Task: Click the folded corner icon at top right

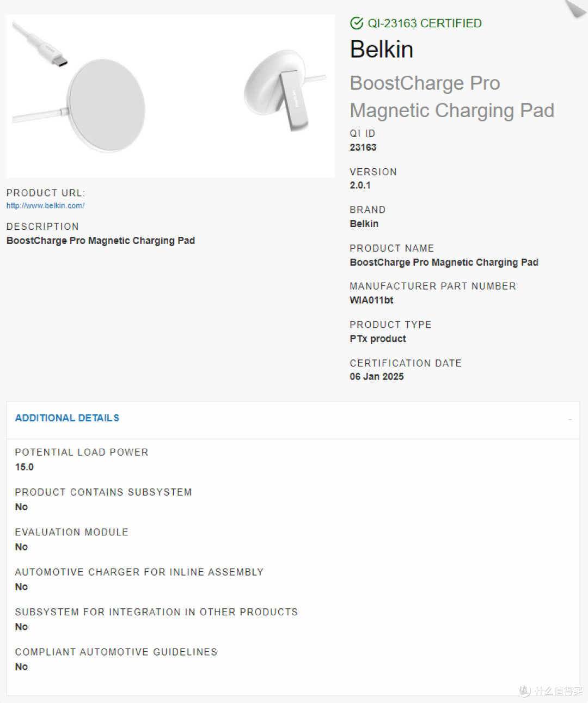Action: point(577,8)
